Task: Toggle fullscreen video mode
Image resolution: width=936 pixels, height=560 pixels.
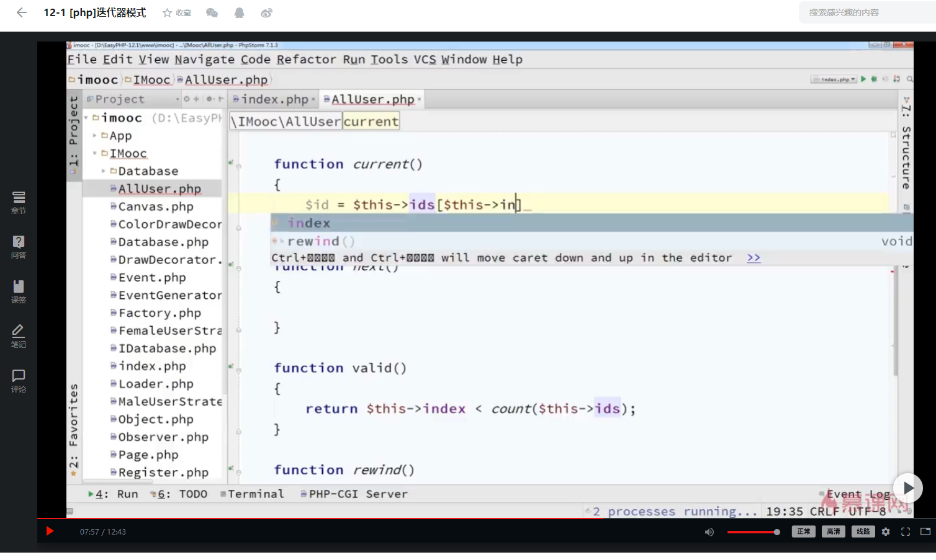Action: [906, 531]
